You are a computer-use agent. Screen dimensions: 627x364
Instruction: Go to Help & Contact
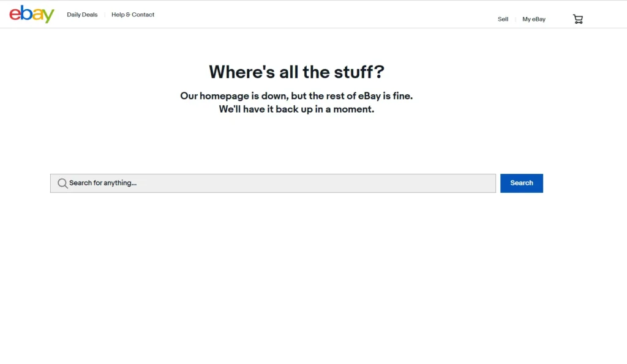pyautogui.click(x=133, y=15)
